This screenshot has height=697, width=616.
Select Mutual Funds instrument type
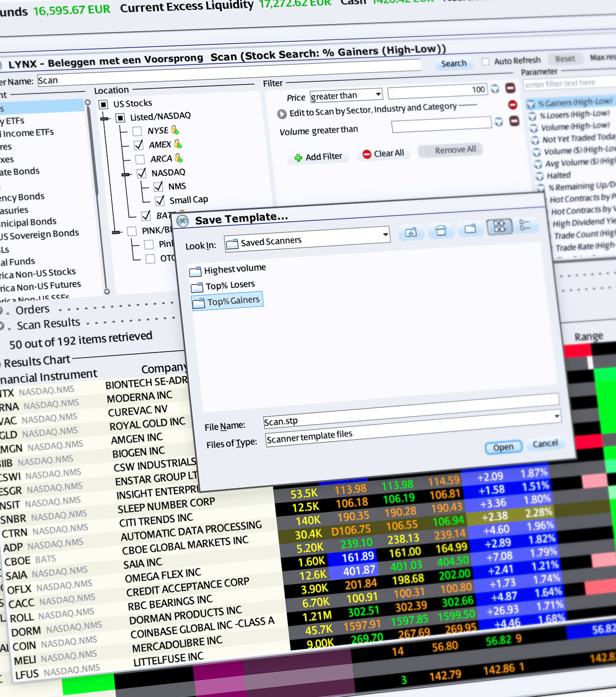coord(18,262)
